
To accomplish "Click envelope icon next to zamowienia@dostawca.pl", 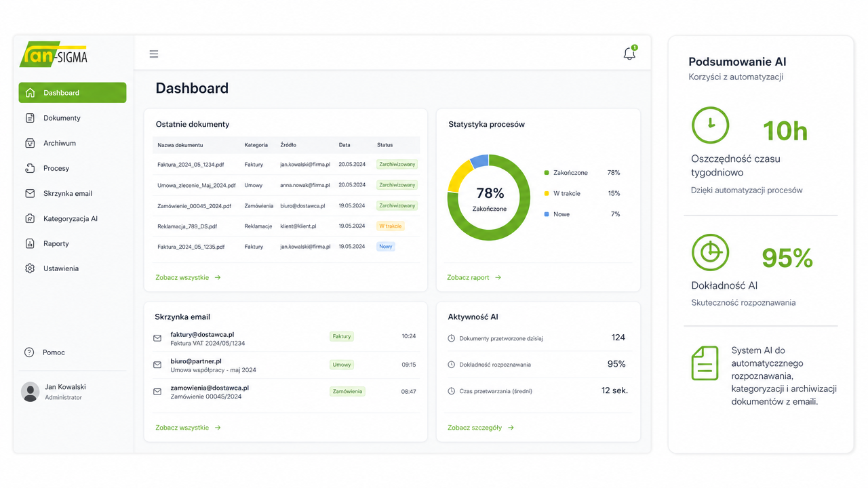I will (x=157, y=392).
